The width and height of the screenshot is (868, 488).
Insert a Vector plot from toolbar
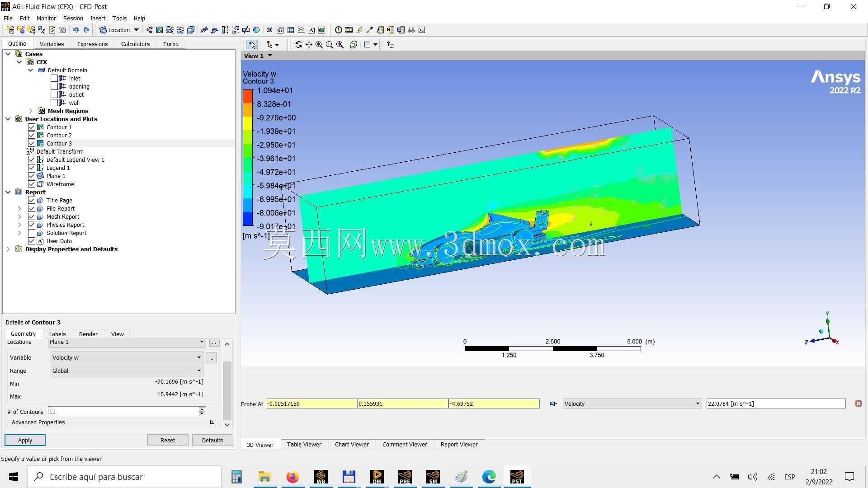[149, 30]
